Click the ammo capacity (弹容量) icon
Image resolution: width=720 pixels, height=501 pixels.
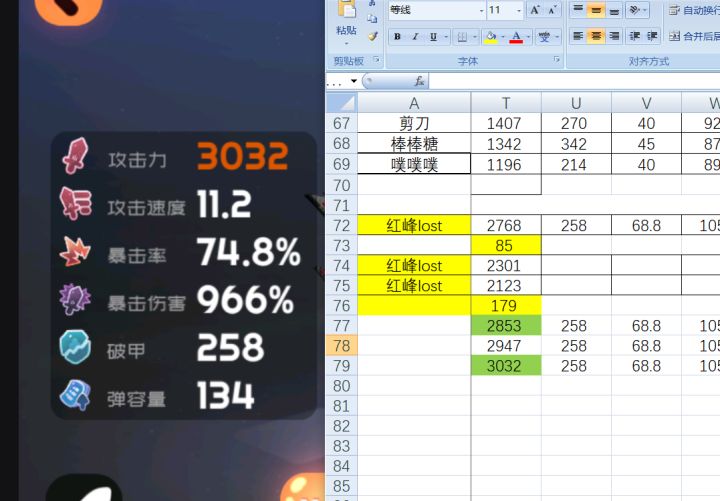coord(75,395)
